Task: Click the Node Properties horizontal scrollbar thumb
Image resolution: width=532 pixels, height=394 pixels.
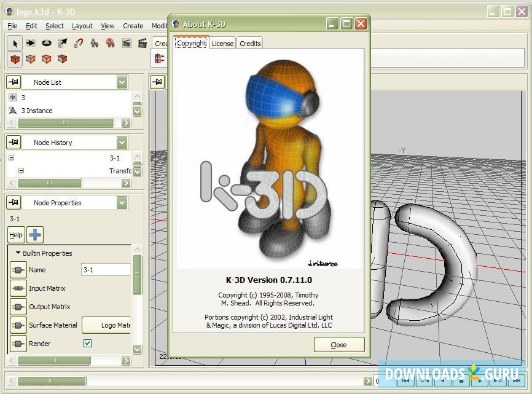Action: [x=54, y=360]
